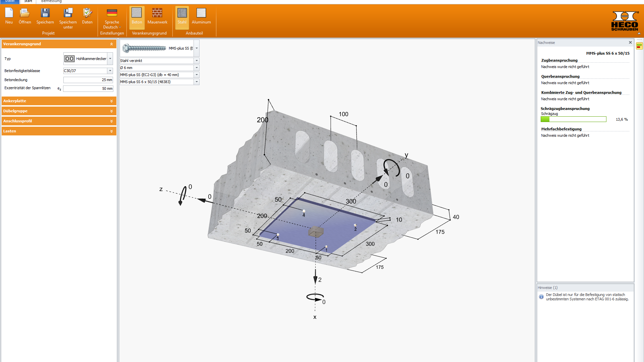Expand the Ankerplatte section

[x=59, y=101]
